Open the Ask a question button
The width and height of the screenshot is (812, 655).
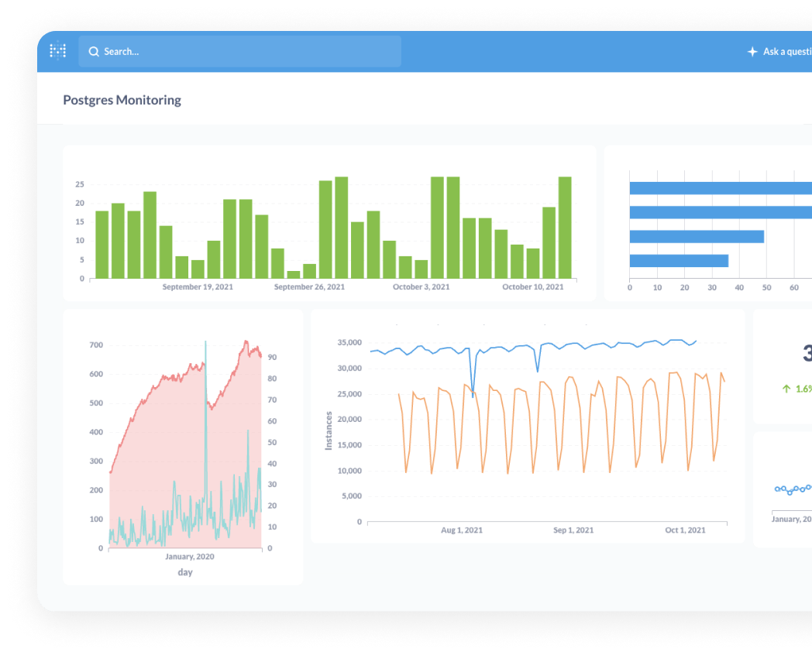pyautogui.click(x=779, y=51)
